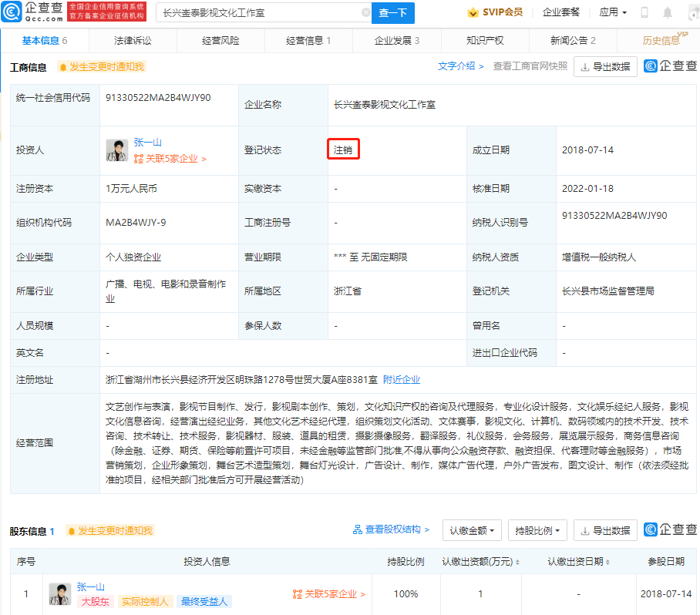
Task: Switch to the 法律诉讼 tab
Action: [133, 41]
